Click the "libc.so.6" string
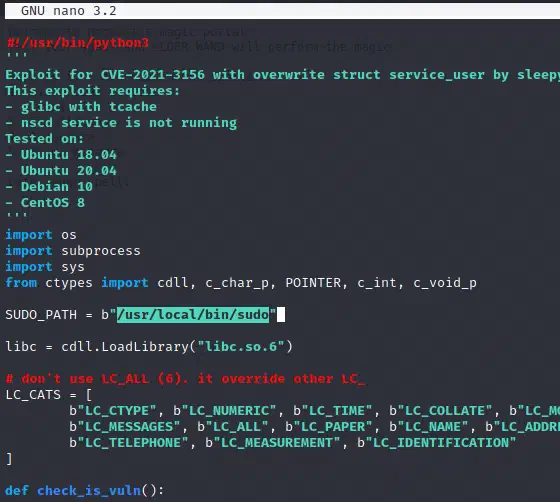 (x=241, y=347)
